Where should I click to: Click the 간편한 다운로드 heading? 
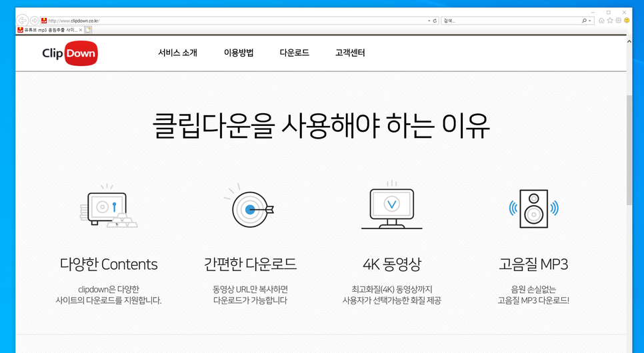pyautogui.click(x=250, y=264)
